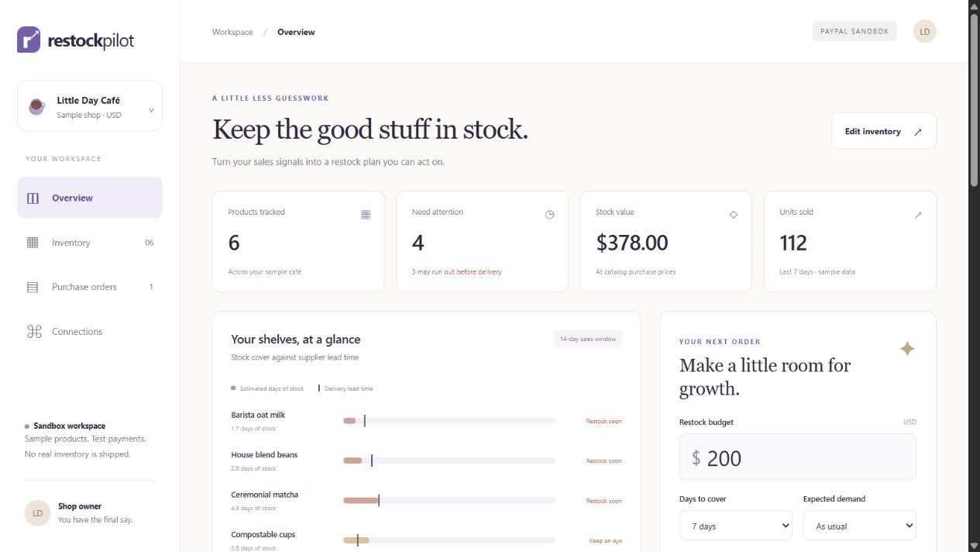Open the Expected demand dropdown
980x552 pixels.
(x=859, y=526)
